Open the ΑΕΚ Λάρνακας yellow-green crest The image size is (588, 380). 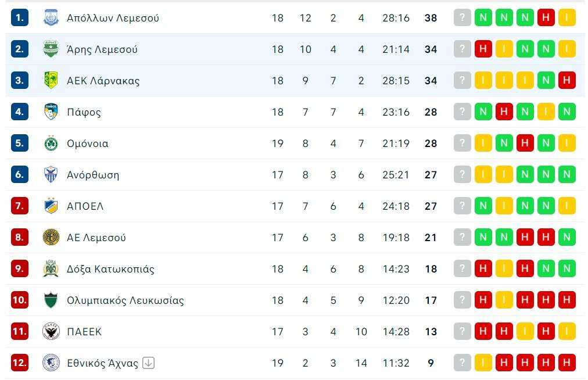click(51, 80)
